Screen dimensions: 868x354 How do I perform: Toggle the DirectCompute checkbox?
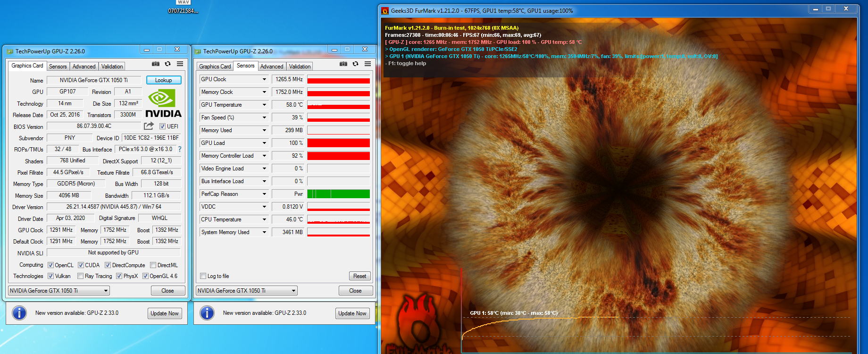coord(108,265)
